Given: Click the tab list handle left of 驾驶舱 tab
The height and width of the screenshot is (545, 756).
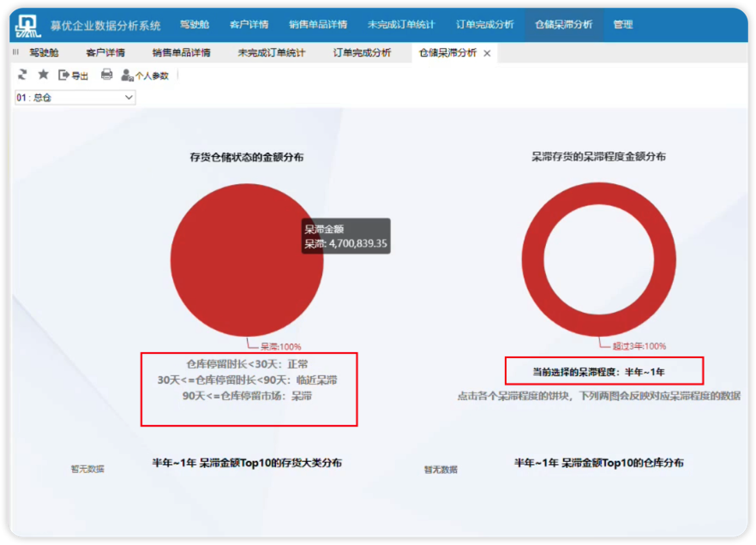Looking at the screenshot, I should [x=16, y=53].
